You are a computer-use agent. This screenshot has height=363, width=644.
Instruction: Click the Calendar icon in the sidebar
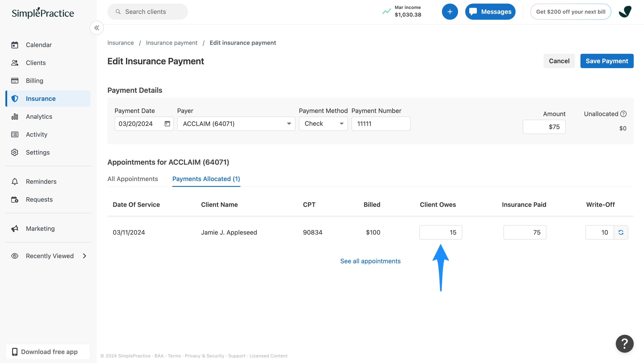15,45
